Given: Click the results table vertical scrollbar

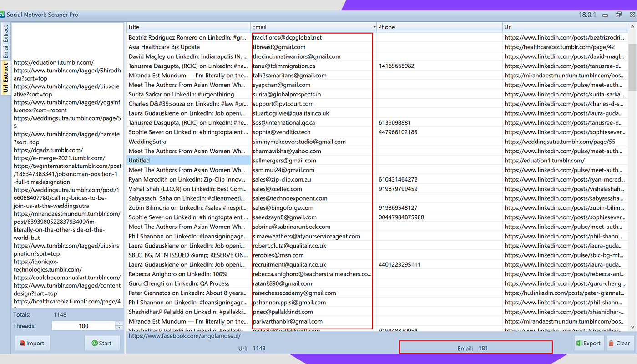Looking at the screenshot, I should [x=632, y=182].
